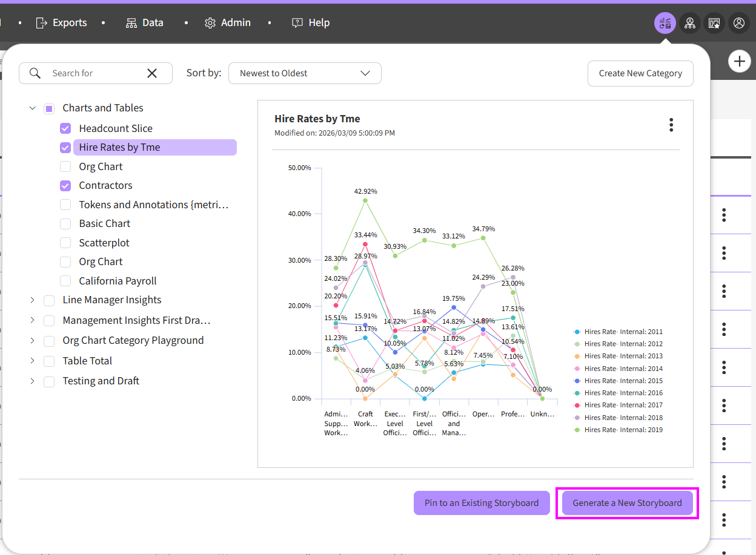756x555 pixels.
Task: Select the Scatterplot item in the list
Action: [x=104, y=243]
